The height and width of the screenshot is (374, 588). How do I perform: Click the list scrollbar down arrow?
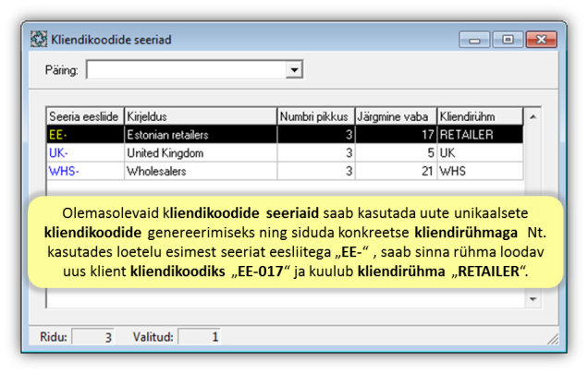(x=533, y=299)
